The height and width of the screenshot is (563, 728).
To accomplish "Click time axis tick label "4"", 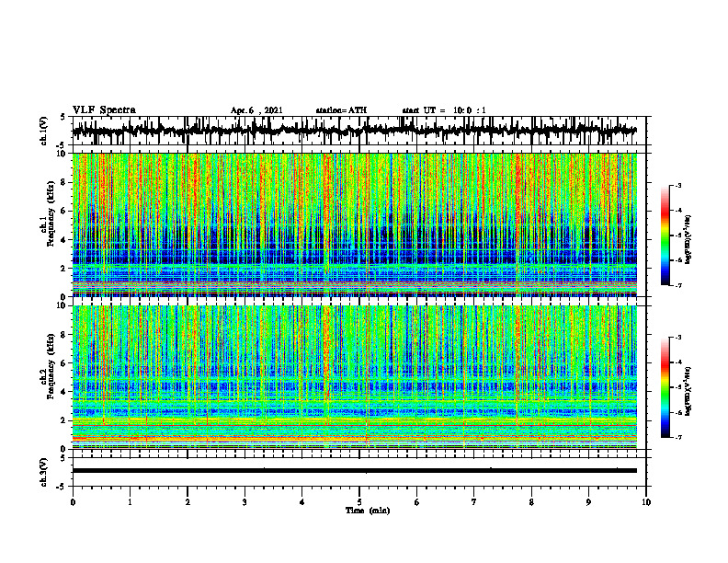I will pyautogui.click(x=302, y=502).
